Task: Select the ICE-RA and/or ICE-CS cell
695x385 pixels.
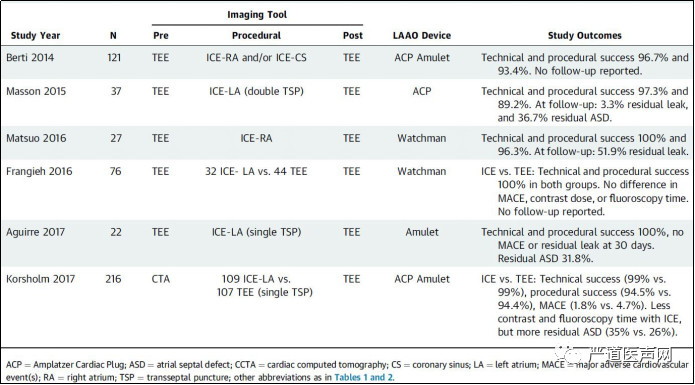Action: coord(256,58)
